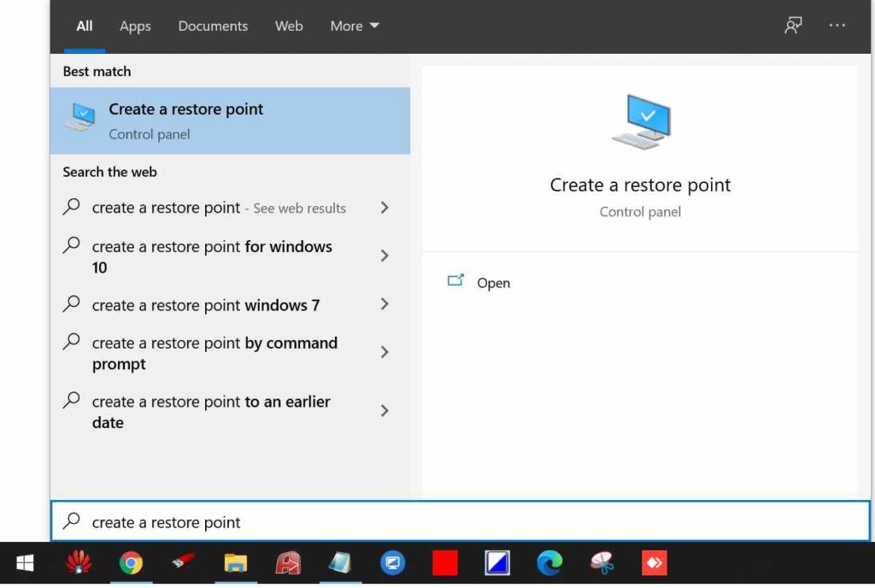The width and height of the screenshot is (875, 588).
Task: Open File Explorer from the taskbar
Action: coord(236,563)
